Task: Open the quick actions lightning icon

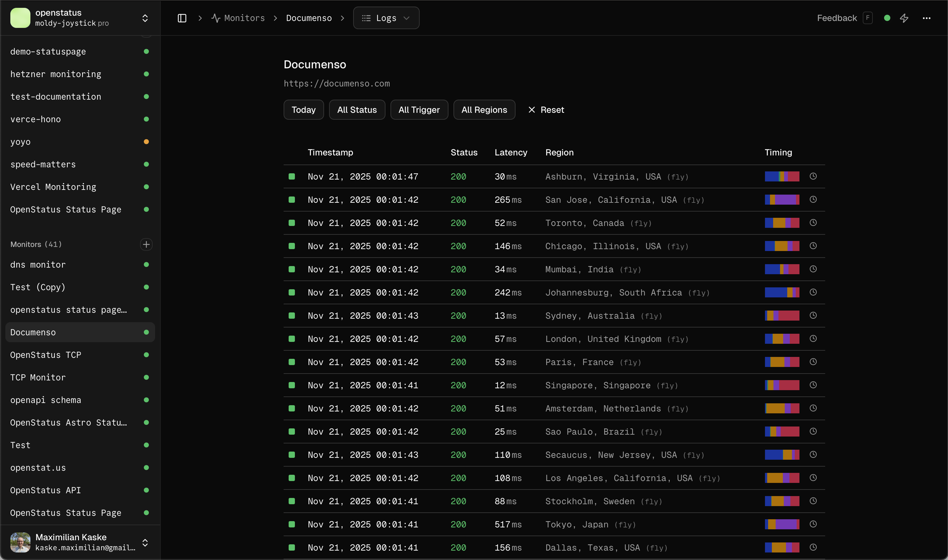Action: tap(905, 18)
